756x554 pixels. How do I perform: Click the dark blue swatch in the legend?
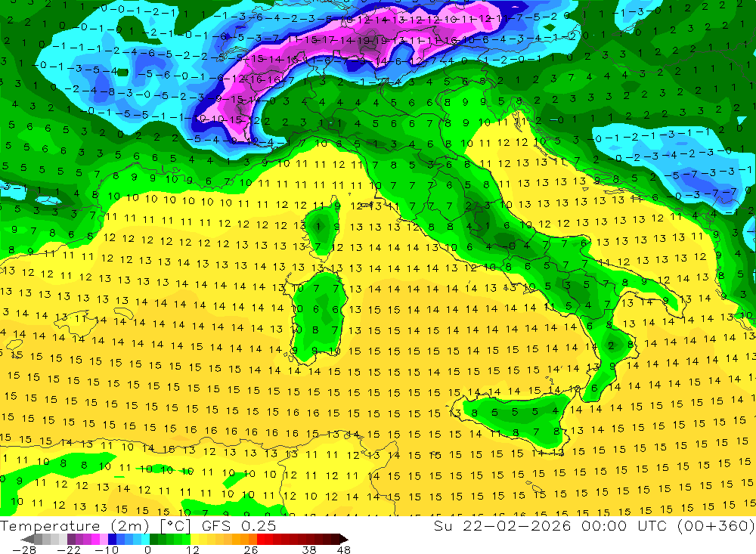(x=112, y=540)
